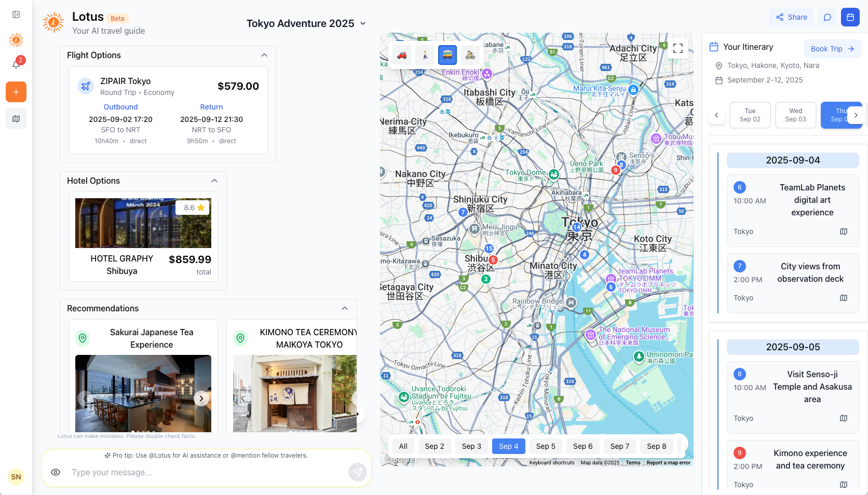This screenshot has width=868, height=495.
Task: Click red marker 5 at Shibuya
Action: (493, 259)
